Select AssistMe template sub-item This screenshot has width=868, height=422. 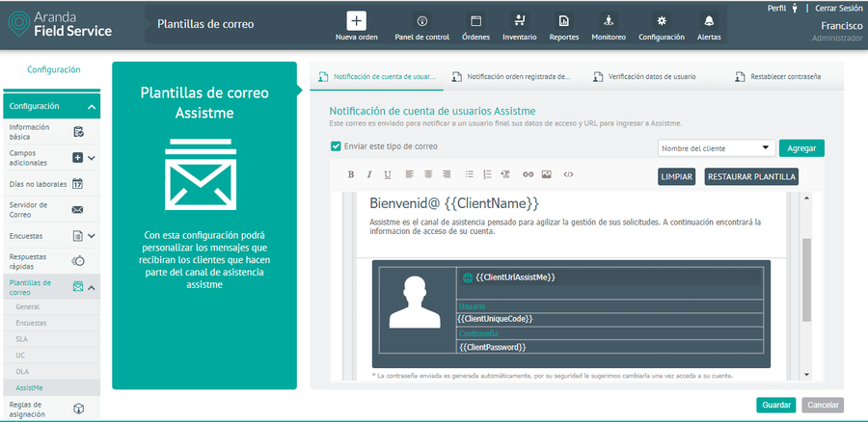pyautogui.click(x=51, y=387)
